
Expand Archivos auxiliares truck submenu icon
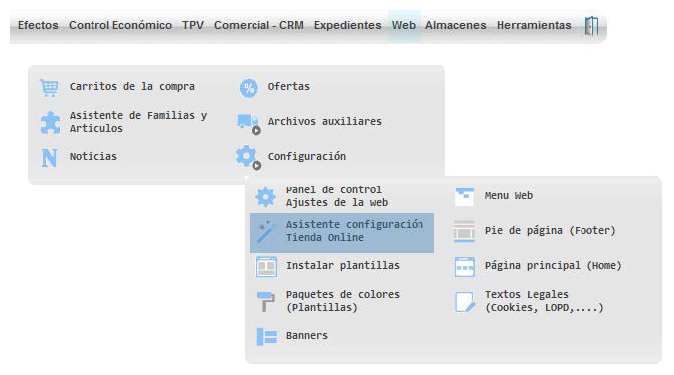pyautogui.click(x=249, y=124)
